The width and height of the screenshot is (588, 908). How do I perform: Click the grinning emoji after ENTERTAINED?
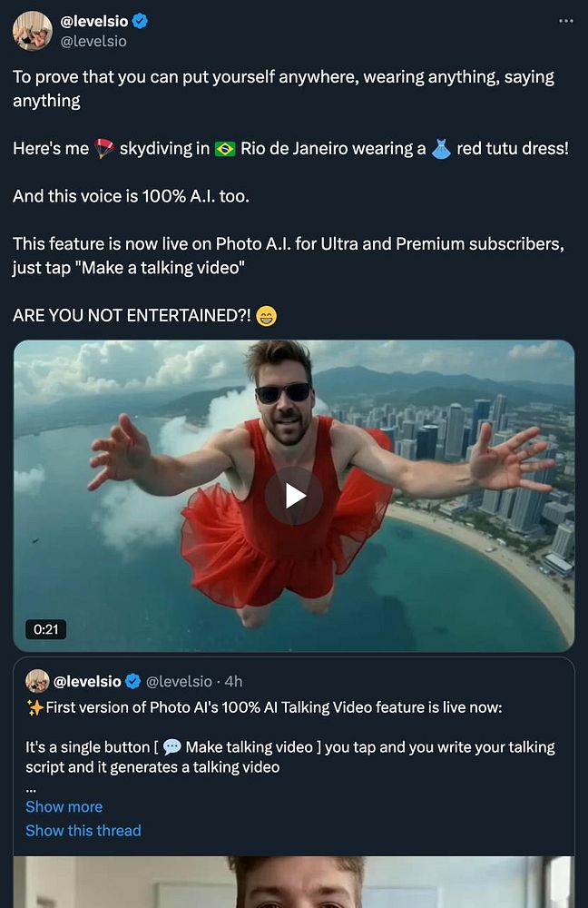[266, 316]
